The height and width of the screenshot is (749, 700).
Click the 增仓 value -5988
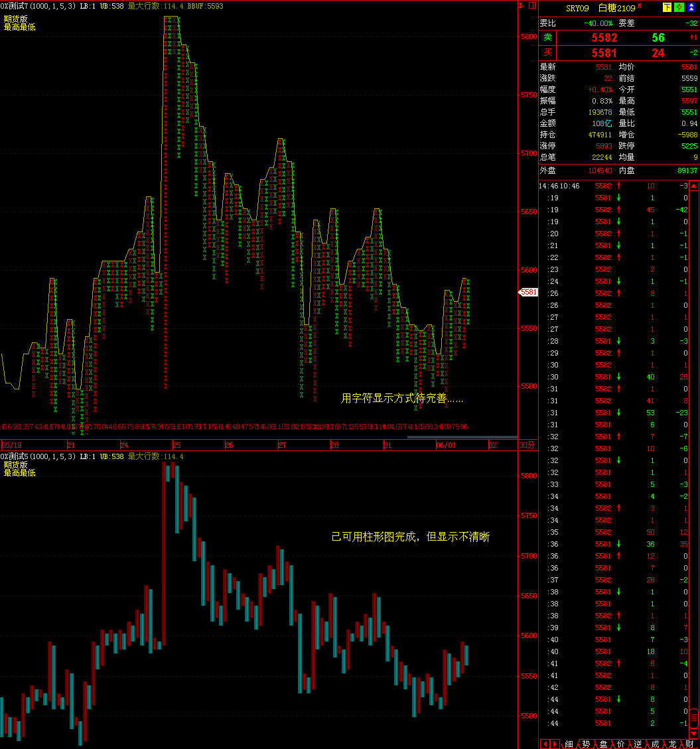coord(687,135)
